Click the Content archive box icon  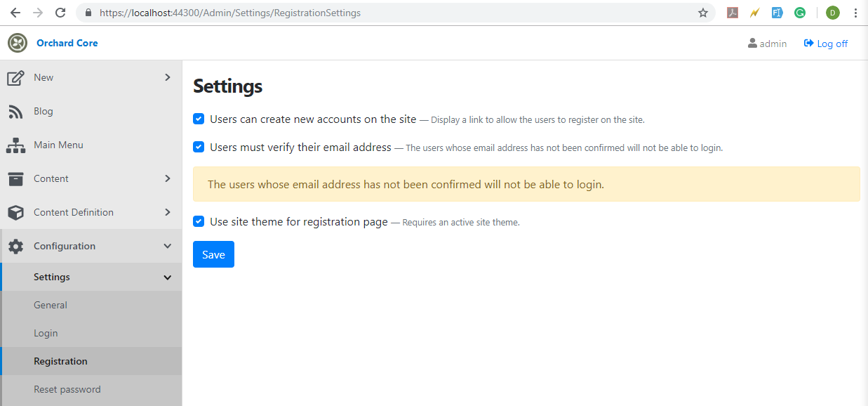[x=15, y=178]
